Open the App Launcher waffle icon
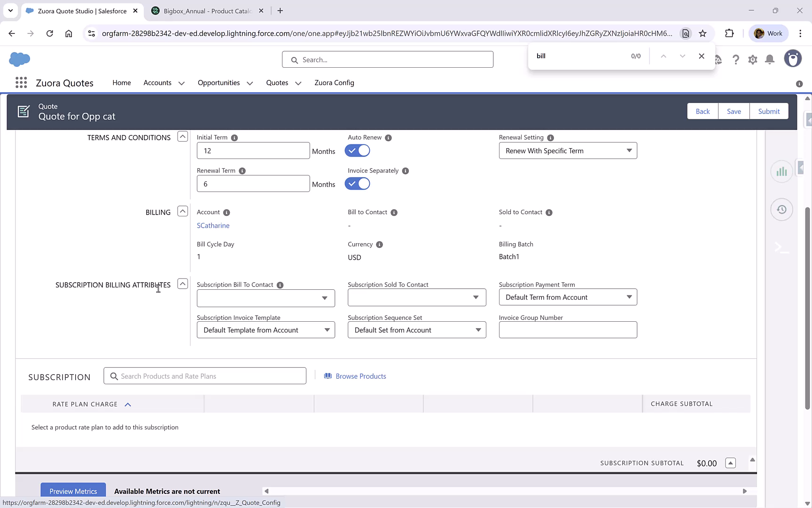The width and height of the screenshot is (812, 508). pos(21,82)
